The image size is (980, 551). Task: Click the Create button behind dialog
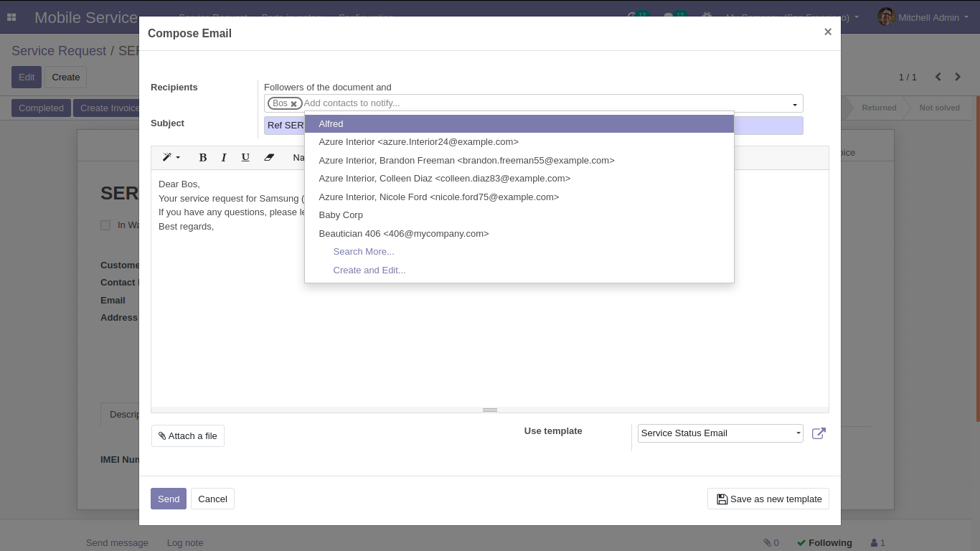(66, 77)
